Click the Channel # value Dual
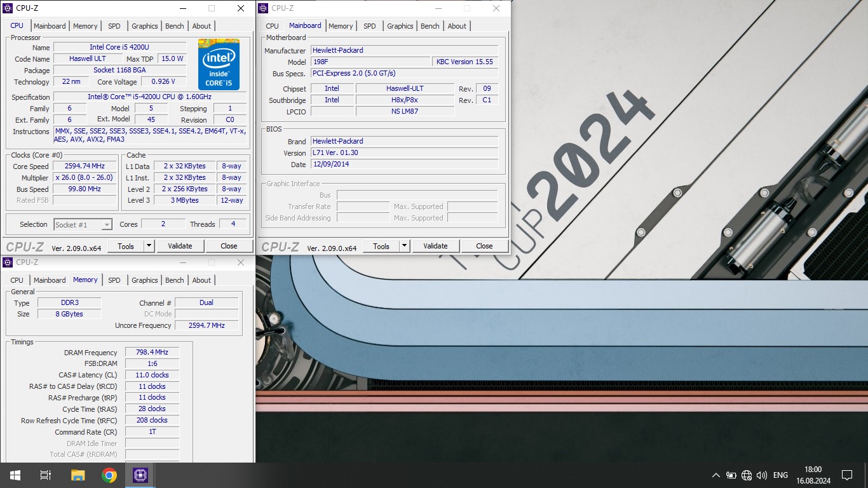This screenshot has height=488, width=868. pyautogui.click(x=207, y=302)
